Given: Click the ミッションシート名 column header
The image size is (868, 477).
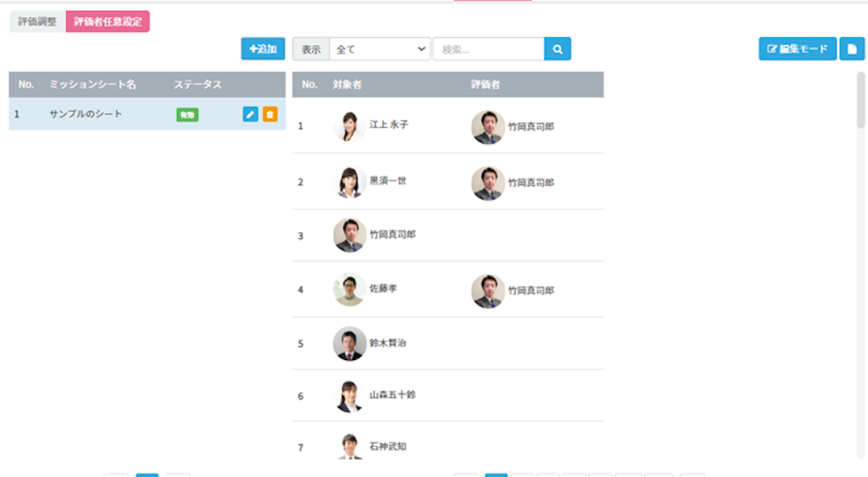Looking at the screenshot, I should (92, 85).
